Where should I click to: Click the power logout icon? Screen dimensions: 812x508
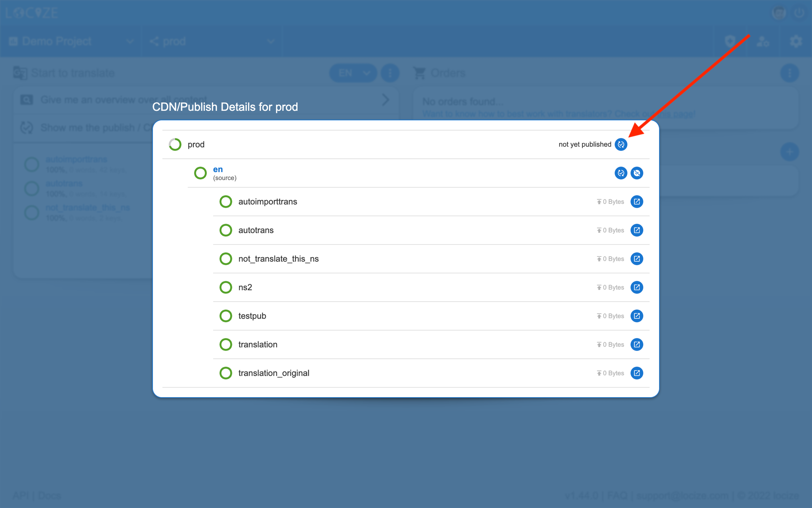pyautogui.click(x=799, y=13)
